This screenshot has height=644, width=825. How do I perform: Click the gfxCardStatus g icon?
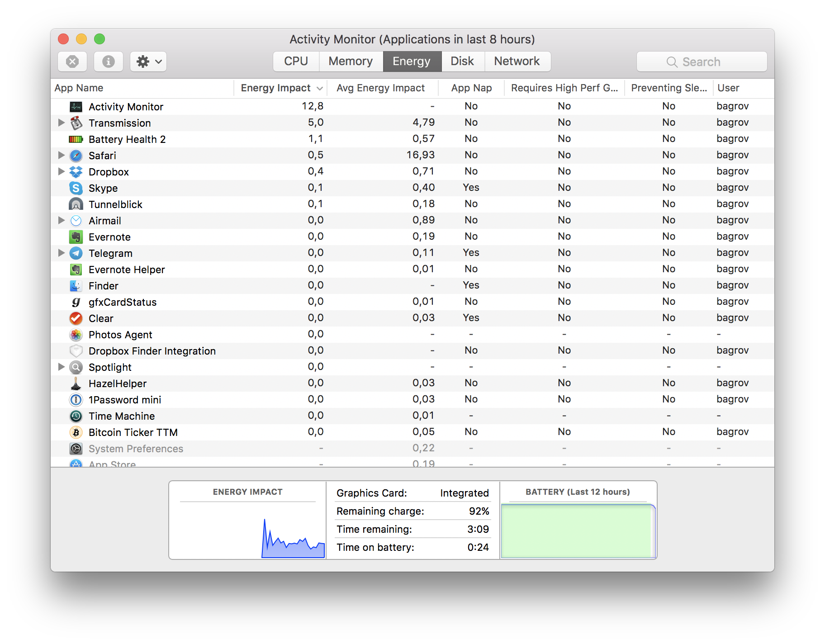tap(76, 302)
